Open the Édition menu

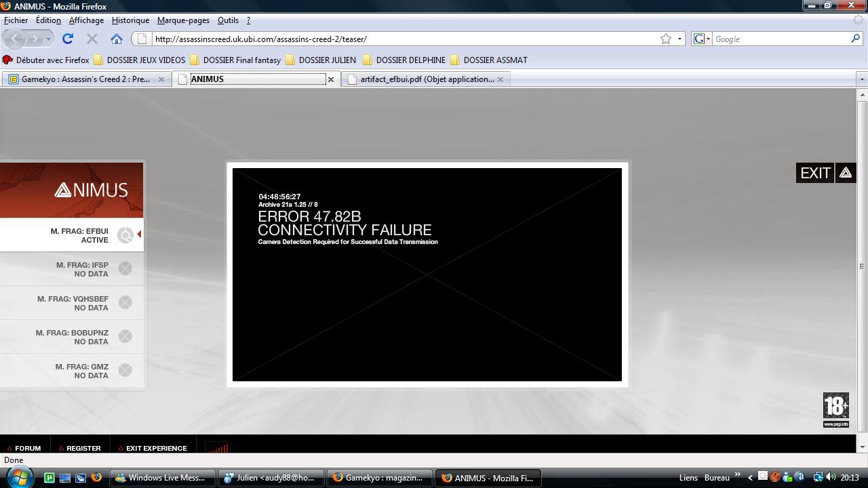(48, 20)
